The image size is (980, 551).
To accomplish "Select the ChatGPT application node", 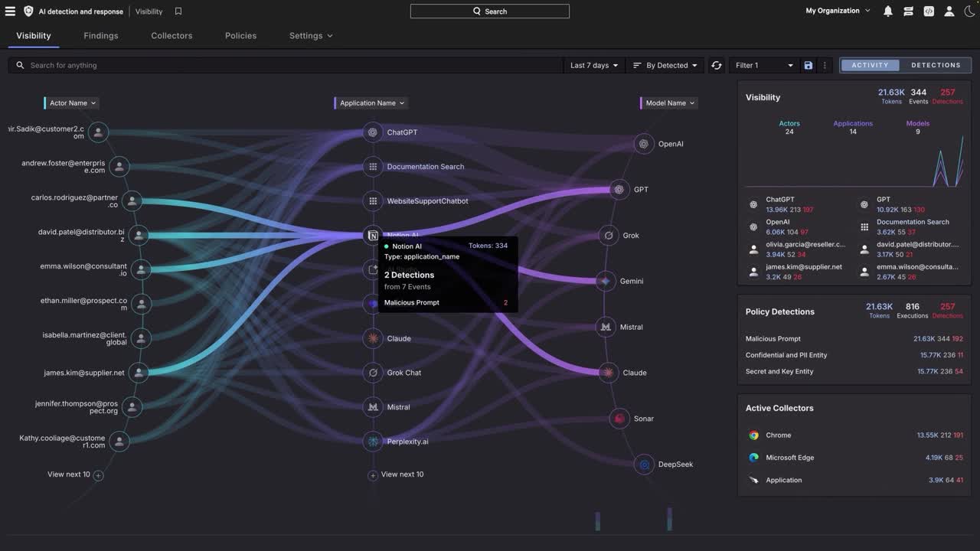I will tap(373, 132).
